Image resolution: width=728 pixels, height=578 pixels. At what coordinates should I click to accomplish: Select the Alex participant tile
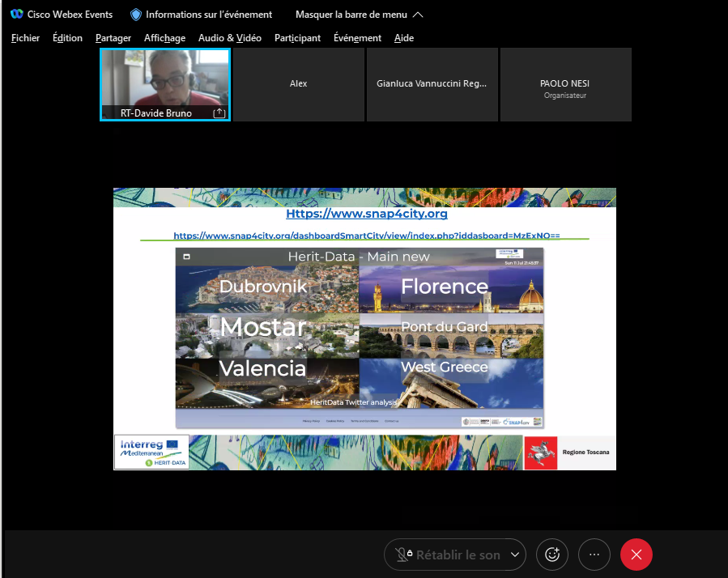click(299, 84)
